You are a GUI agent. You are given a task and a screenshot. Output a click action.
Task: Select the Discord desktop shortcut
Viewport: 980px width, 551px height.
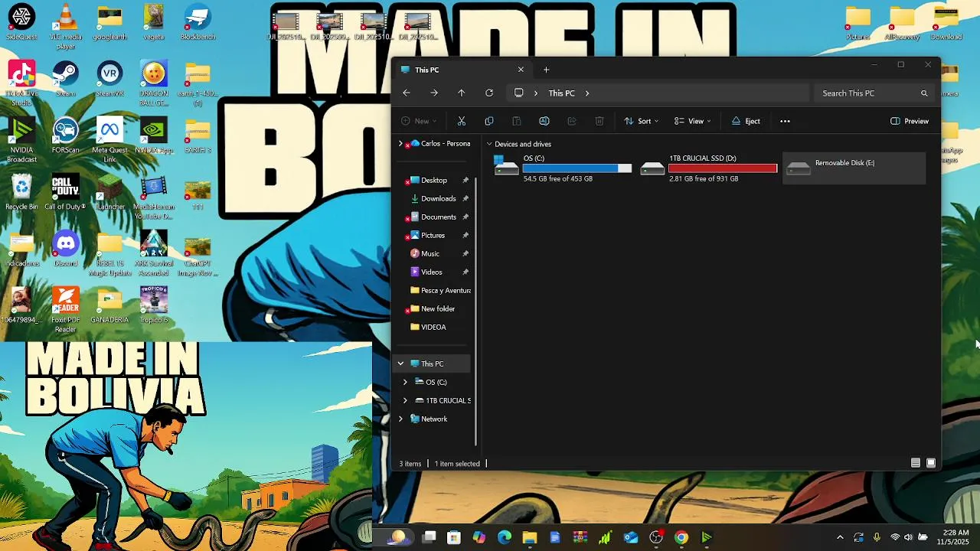pyautogui.click(x=66, y=249)
